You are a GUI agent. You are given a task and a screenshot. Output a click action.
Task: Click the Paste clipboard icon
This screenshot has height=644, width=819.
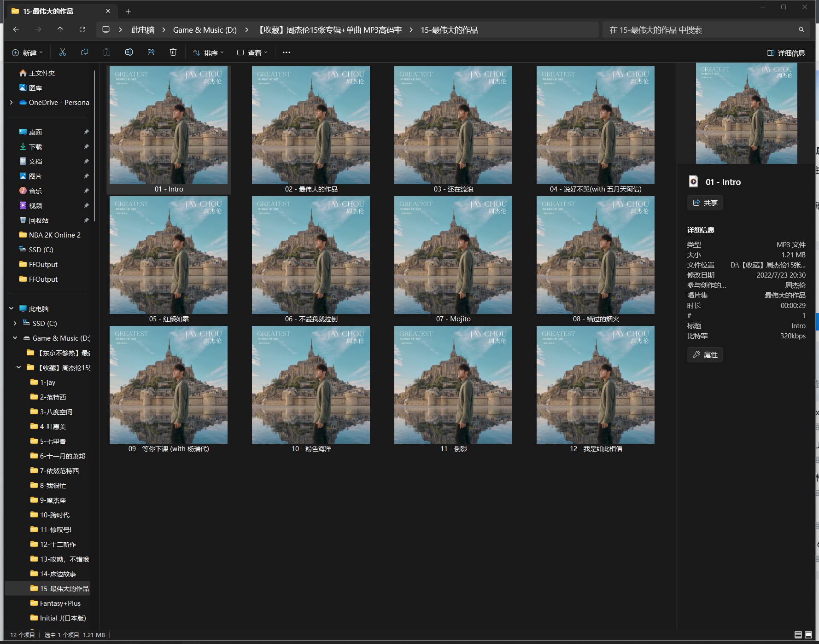point(107,52)
